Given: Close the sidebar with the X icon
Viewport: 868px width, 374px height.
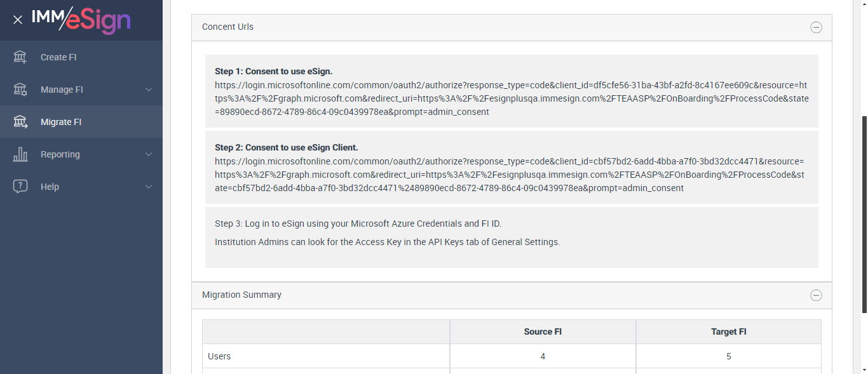Looking at the screenshot, I should click(18, 20).
